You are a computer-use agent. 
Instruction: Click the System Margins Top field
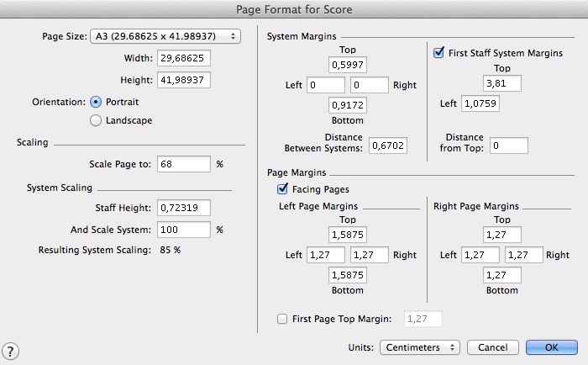pos(347,65)
